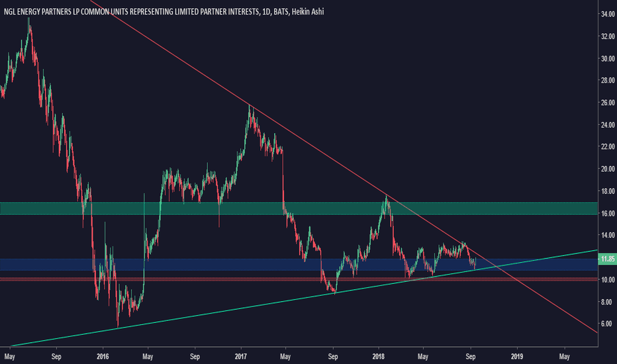Viewport: 617px width, 364px height.
Task: Click the 2017 label on time axis
Action: (240, 357)
